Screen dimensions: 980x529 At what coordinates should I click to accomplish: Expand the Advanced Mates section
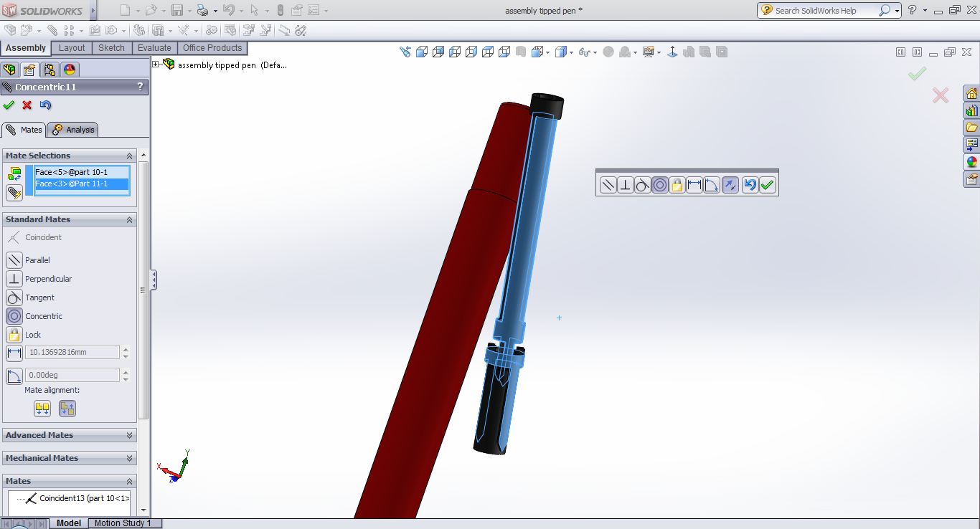pos(130,435)
